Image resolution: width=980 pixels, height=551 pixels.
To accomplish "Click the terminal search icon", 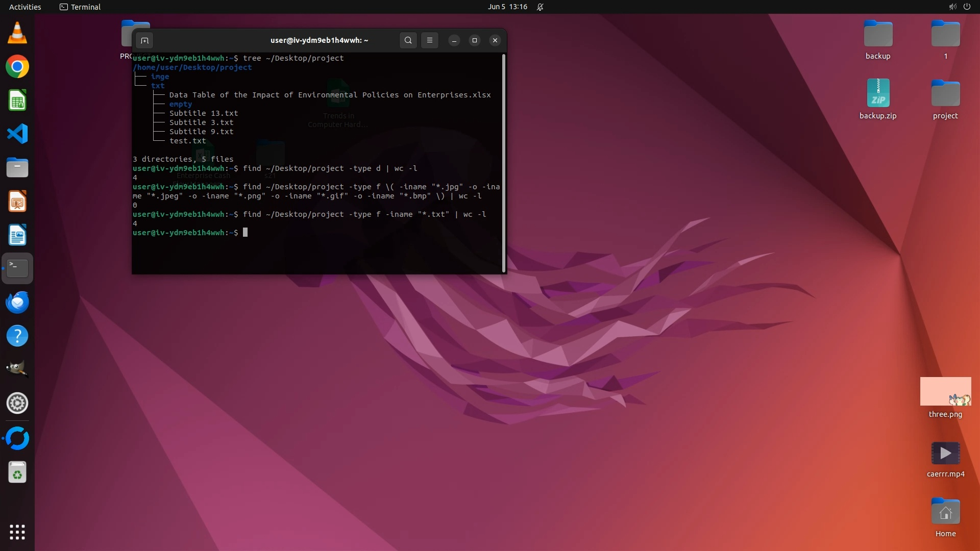I will tap(408, 40).
